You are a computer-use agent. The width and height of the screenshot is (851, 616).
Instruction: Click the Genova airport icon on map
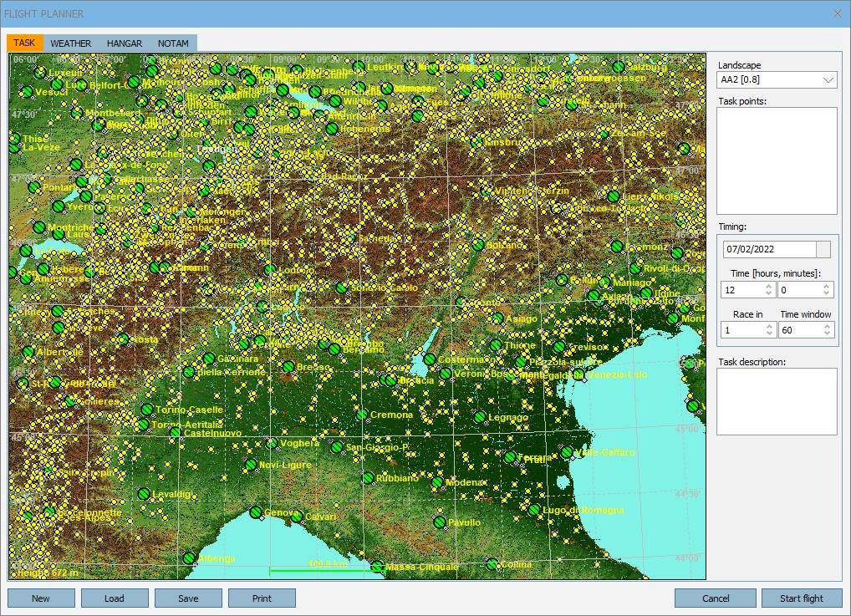pyautogui.click(x=256, y=512)
